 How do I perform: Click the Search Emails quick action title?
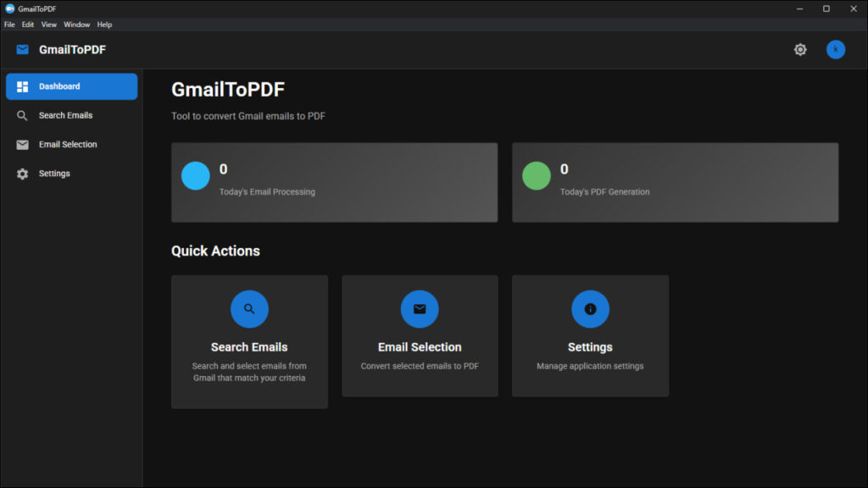coord(249,347)
